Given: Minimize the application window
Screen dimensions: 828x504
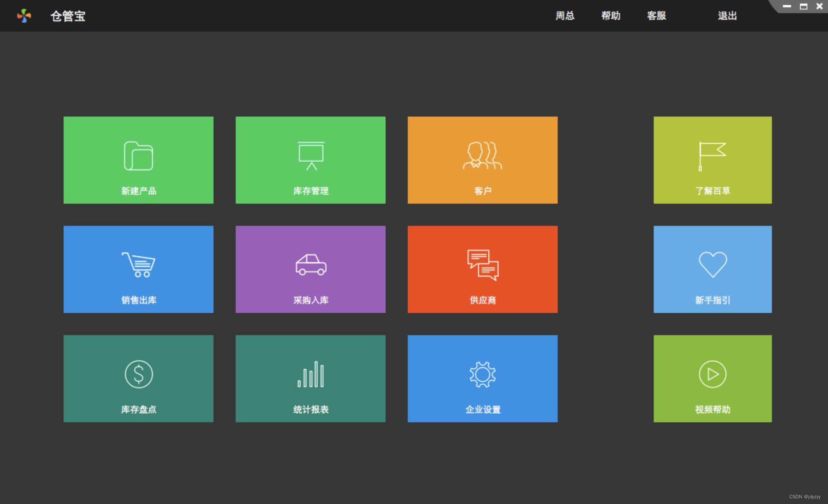Looking at the screenshot, I should [x=787, y=6].
